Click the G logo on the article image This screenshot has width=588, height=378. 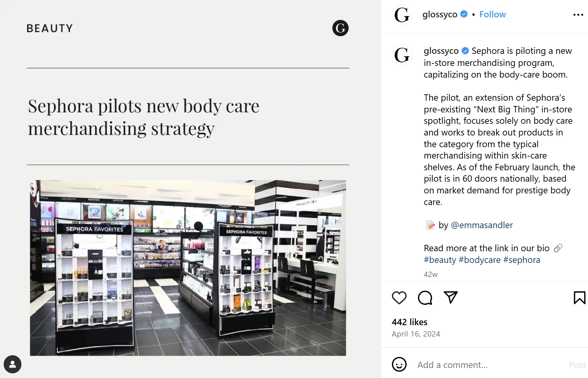tap(340, 28)
